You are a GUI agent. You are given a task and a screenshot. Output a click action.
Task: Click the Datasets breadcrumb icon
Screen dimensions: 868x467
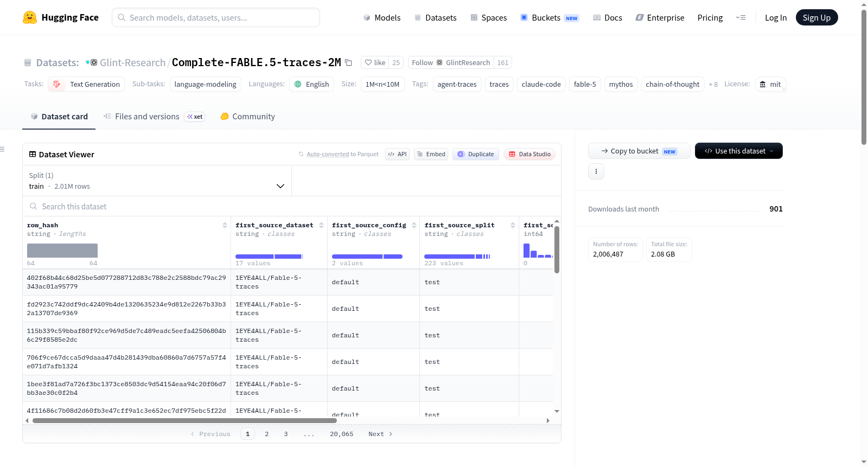pyautogui.click(x=28, y=62)
